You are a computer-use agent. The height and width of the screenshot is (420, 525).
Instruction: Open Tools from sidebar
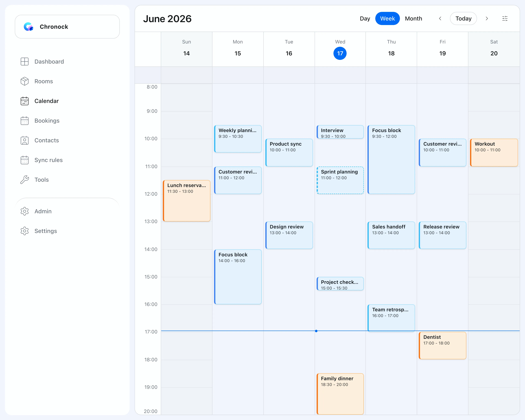point(41,180)
